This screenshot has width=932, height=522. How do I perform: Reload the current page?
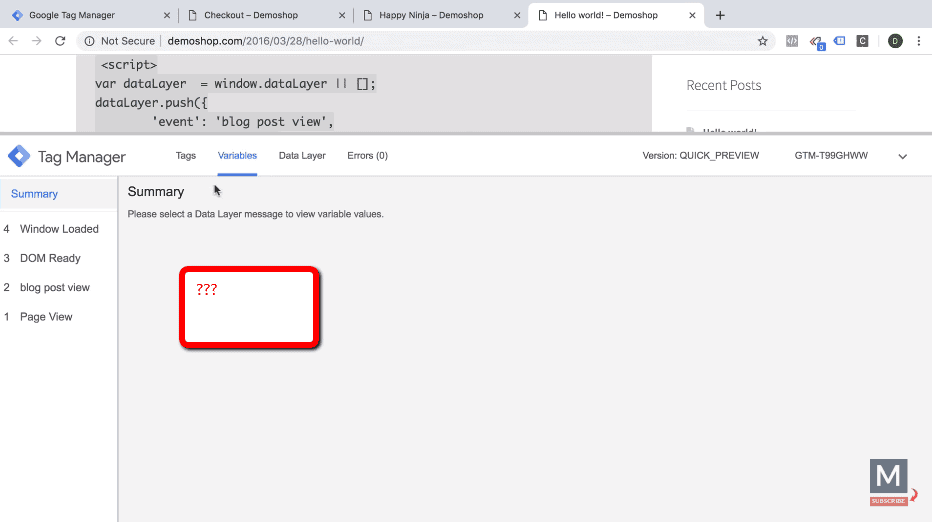pyautogui.click(x=60, y=41)
